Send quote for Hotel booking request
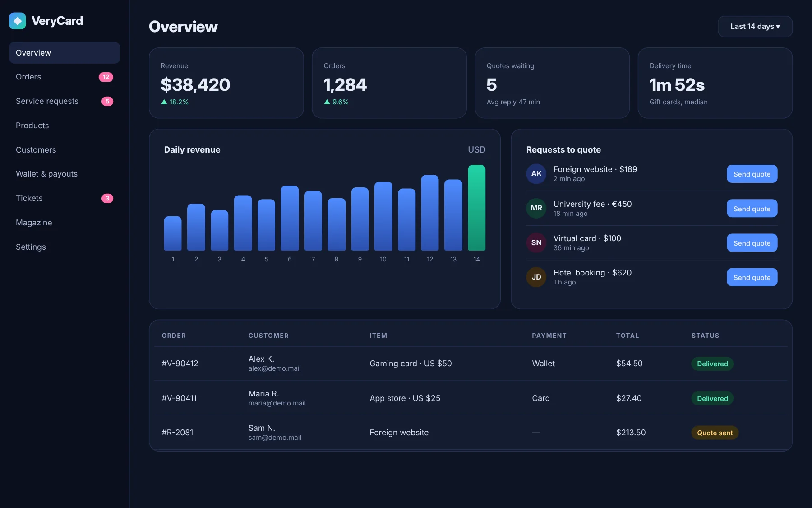Screen dimensions: 812x508 click(752, 277)
